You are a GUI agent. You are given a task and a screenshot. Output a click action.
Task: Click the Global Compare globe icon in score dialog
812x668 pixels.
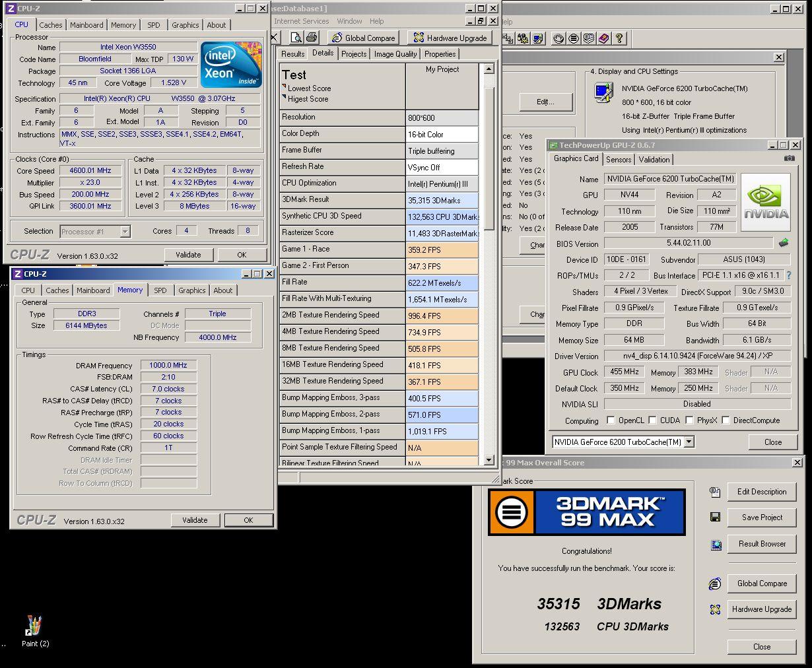pyautogui.click(x=715, y=584)
